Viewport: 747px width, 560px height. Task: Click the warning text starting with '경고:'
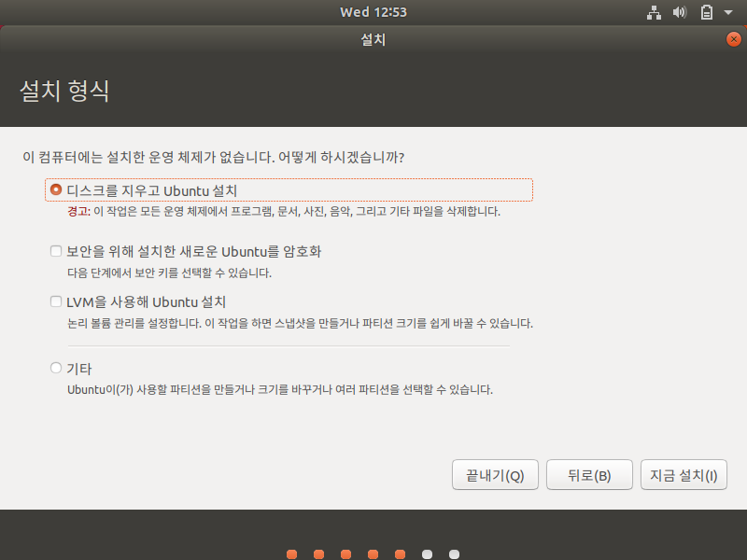click(x=284, y=212)
